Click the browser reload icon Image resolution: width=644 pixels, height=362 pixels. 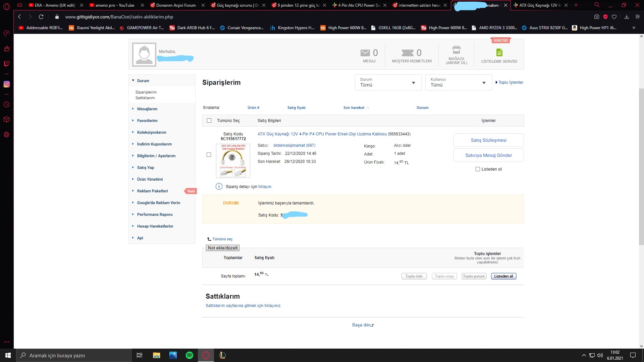coord(41,17)
